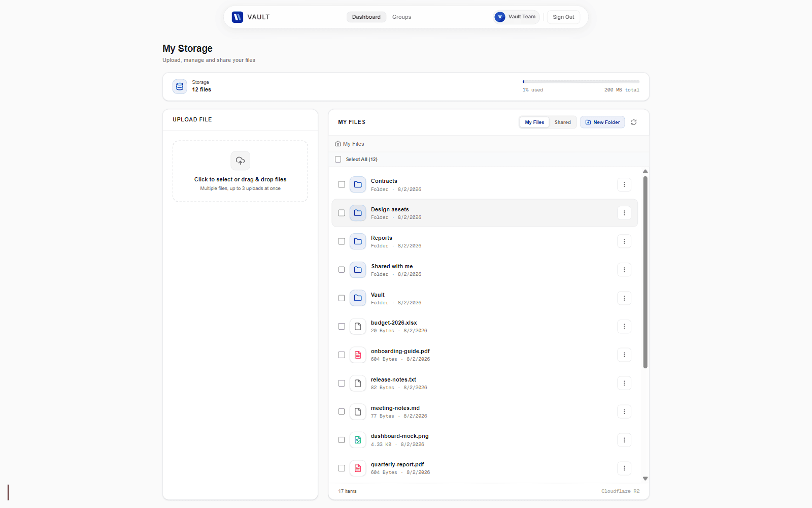Open the Vault folder options menu
The height and width of the screenshot is (508, 812).
[624, 298]
